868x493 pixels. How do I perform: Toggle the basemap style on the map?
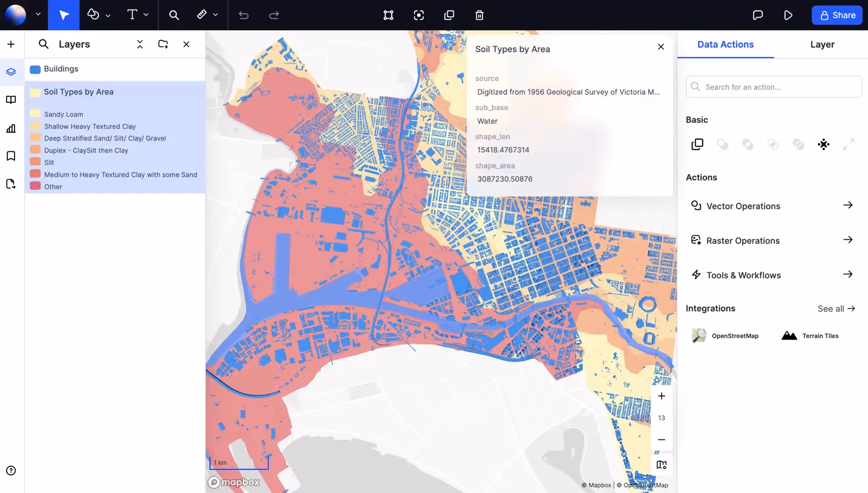(x=661, y=464)
